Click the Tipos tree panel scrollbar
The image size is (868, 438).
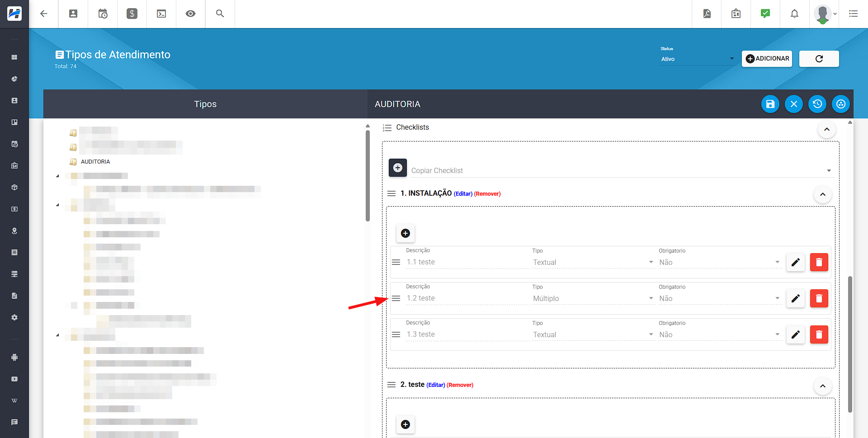point(368,176)
